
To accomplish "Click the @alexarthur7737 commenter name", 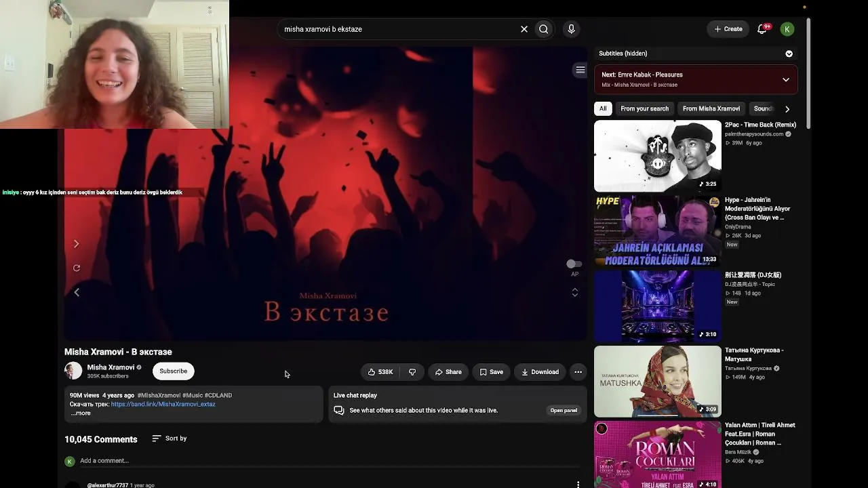I will (x=107, y=485).
